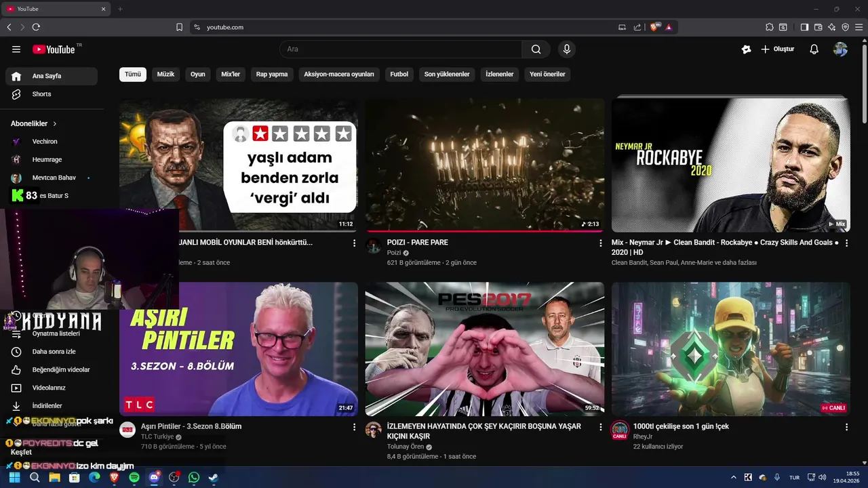This screenshot has height=488, width=868.
Task: Select the İzlenenler filter chip
Action: [x=500, y=75]
